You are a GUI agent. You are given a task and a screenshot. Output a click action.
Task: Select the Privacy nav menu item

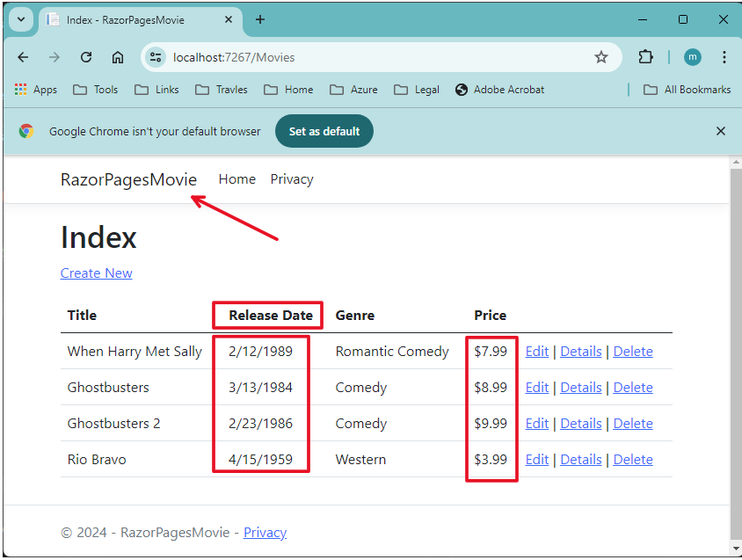click(x=291, y=178)
